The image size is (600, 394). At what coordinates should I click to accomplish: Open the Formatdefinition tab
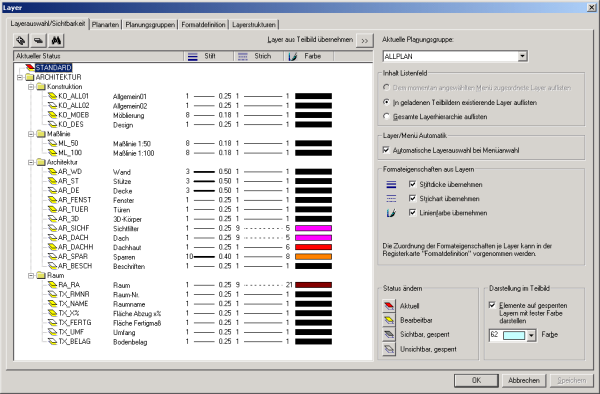tap(203, 25)
